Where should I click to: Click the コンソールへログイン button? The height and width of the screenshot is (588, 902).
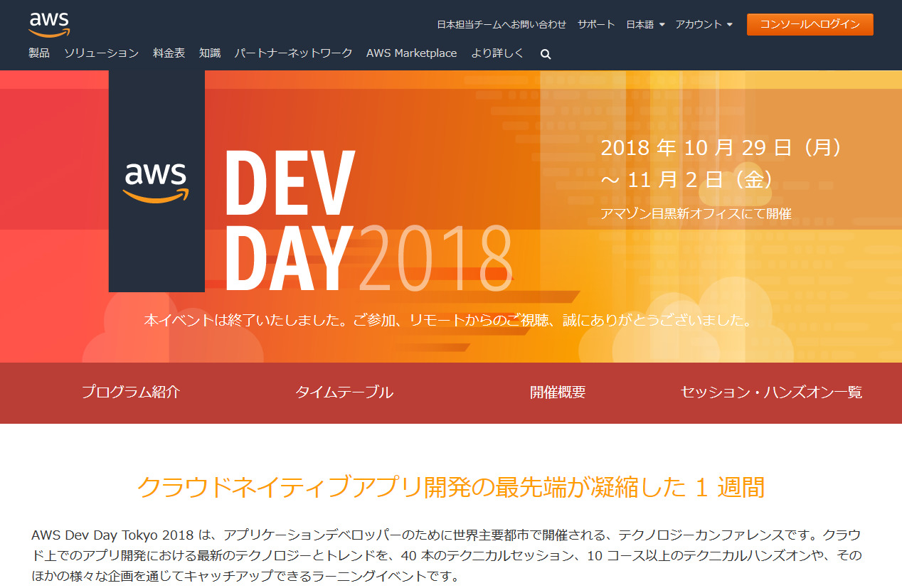click(x=810, y=24)
